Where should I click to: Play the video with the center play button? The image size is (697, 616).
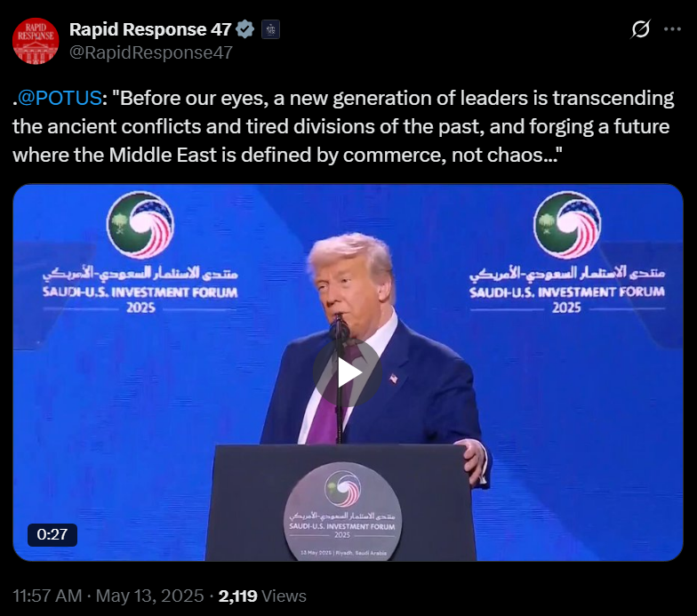(x=347, y=372)
